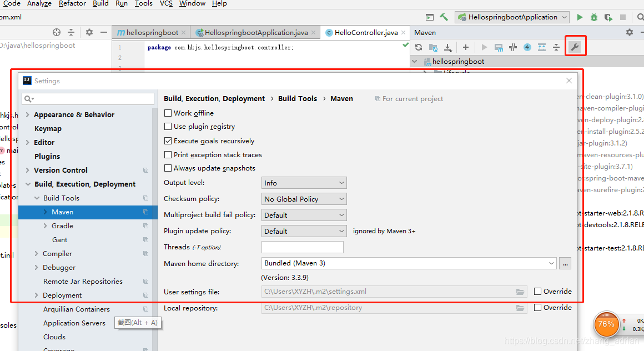Enable Use plugin registry checkbox
This screenshot has width=644, height=351.
168,127
